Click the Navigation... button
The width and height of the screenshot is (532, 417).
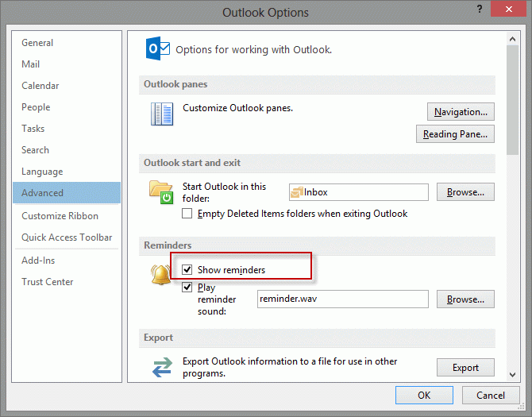coord(461,112)
